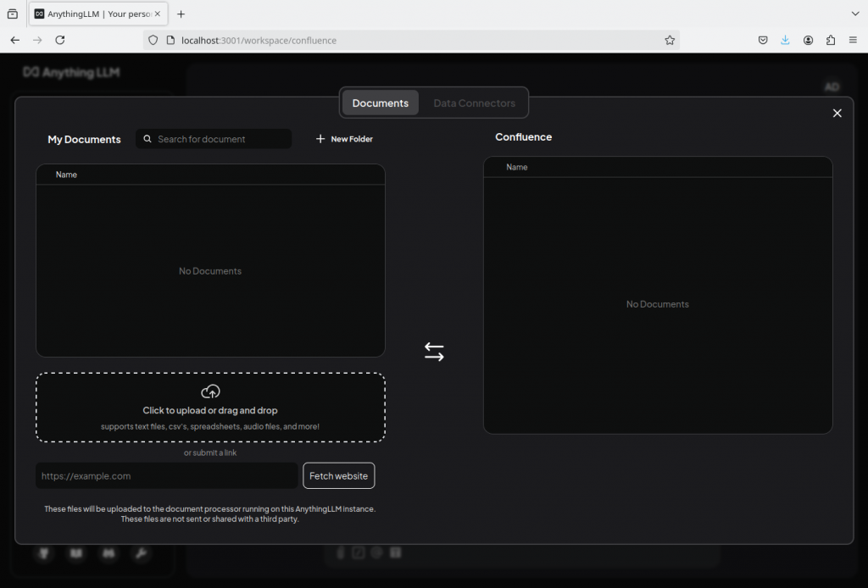The height and width of the screenshot is (588, 868).
Task: Reload the current page
Action: coord(60,40)
